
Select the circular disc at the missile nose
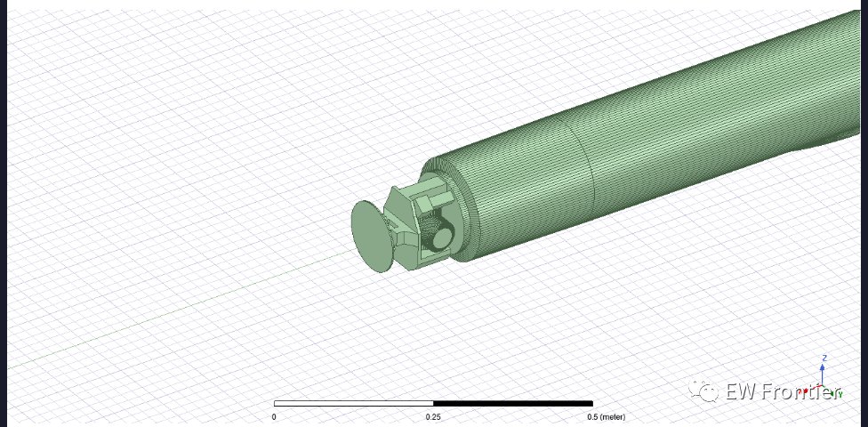(x=374, y=237)
